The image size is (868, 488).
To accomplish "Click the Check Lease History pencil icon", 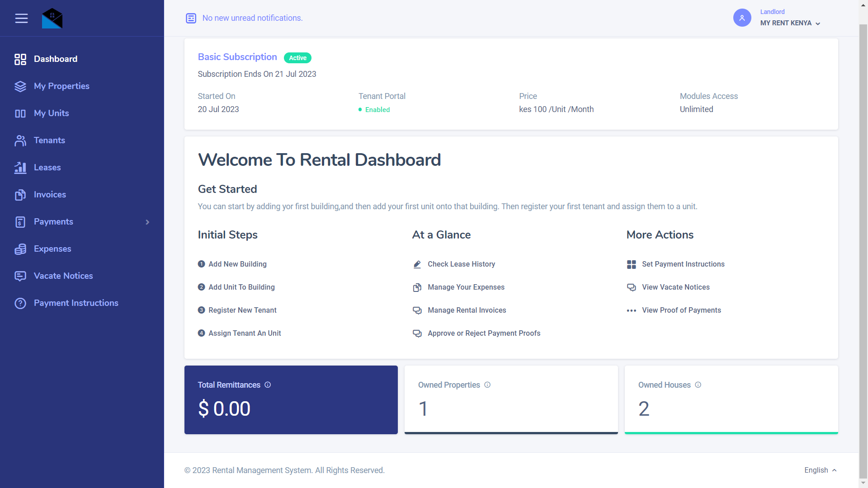I will [417, 264].
